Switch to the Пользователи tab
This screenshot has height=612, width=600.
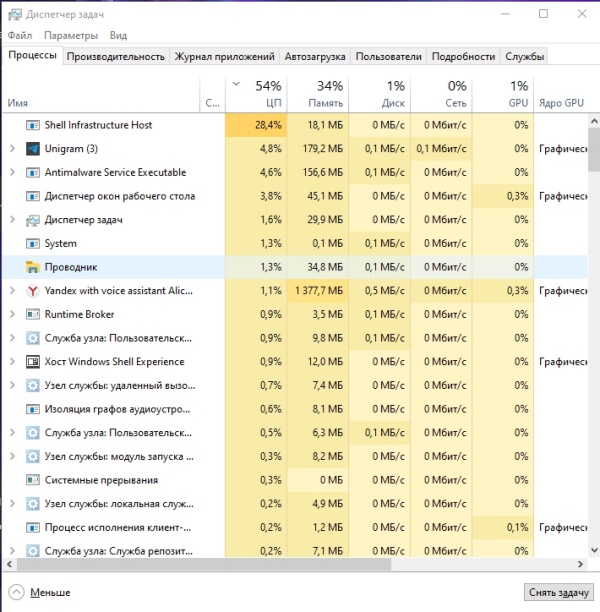(388, 57)
